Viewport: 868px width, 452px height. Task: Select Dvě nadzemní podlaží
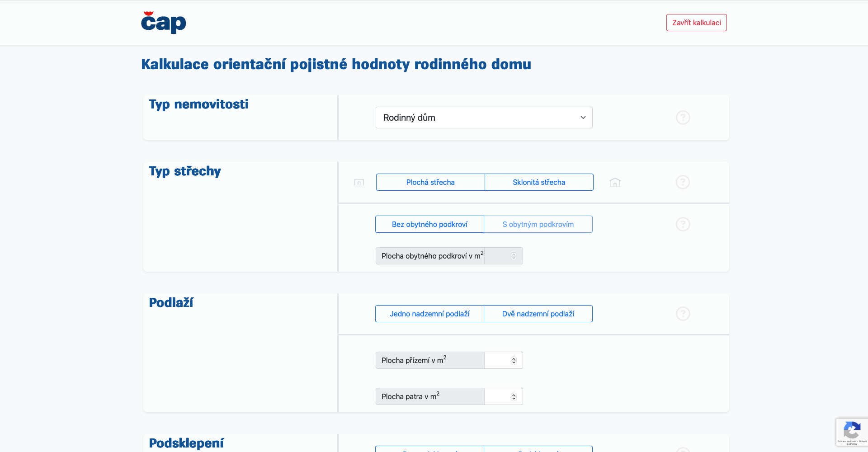coord(538,314)
